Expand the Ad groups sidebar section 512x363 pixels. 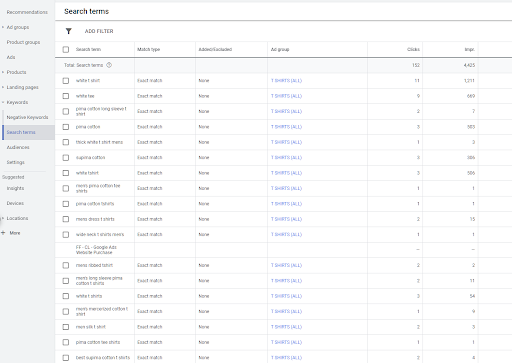(3, 27)
